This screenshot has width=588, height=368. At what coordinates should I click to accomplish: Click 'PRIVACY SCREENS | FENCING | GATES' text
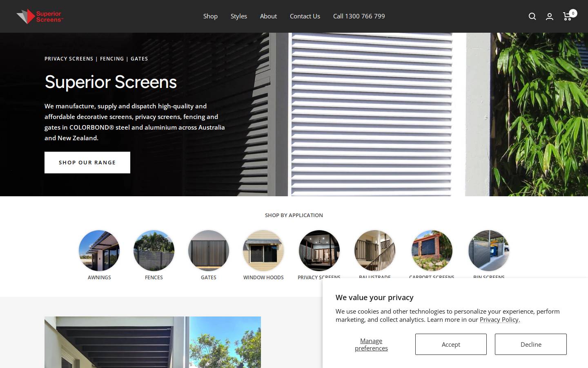96,58
